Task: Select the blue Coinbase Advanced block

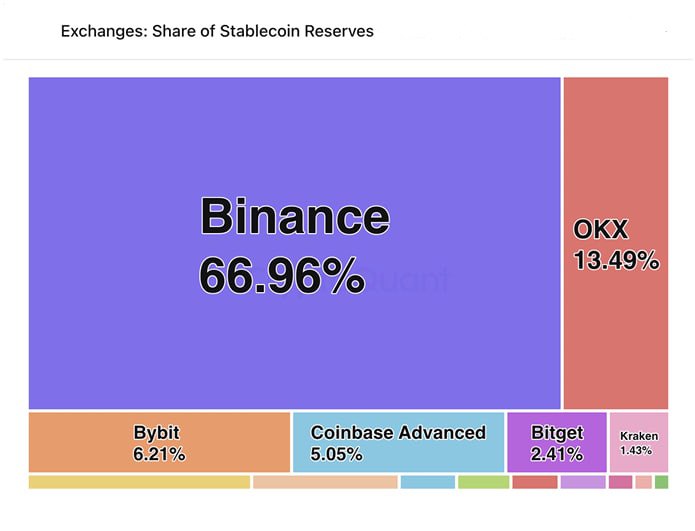Action: coord(398,442)
